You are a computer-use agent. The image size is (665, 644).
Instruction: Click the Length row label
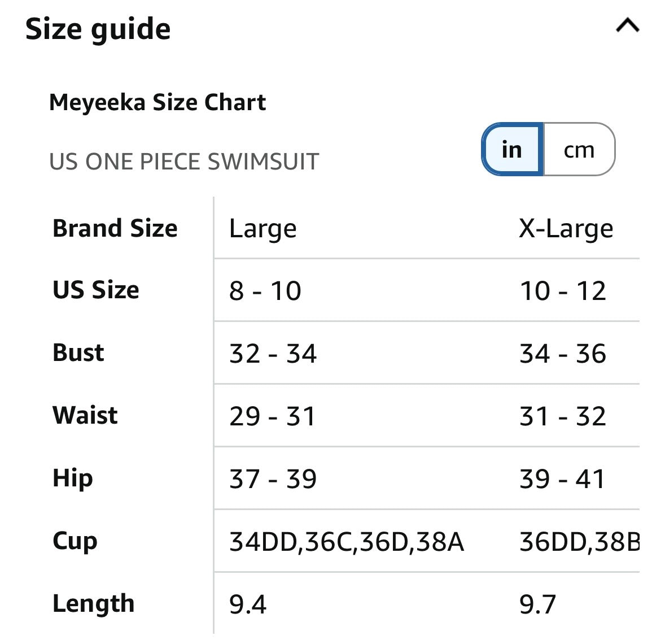coord(94,604)
